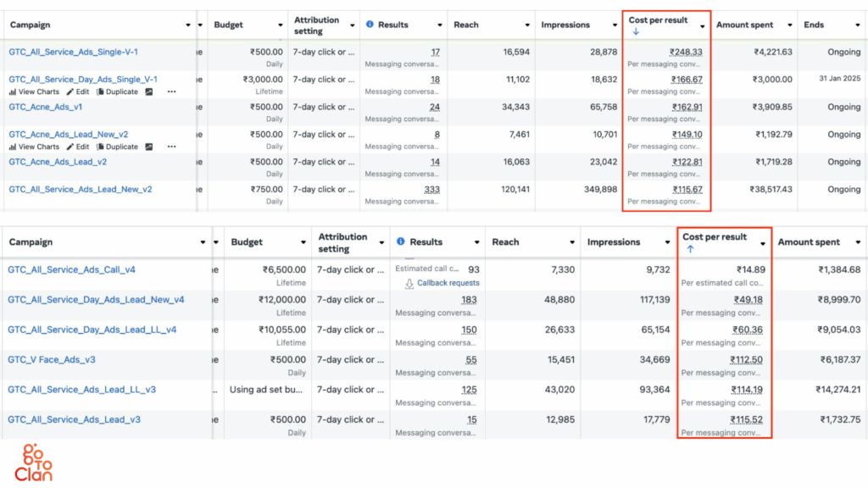The width and height of the screenshot is (868, 488).
Task: Select the Edit pencil under GTC_All_Service_Day_Ads_Single_V-1
Action: pos(70,91)
